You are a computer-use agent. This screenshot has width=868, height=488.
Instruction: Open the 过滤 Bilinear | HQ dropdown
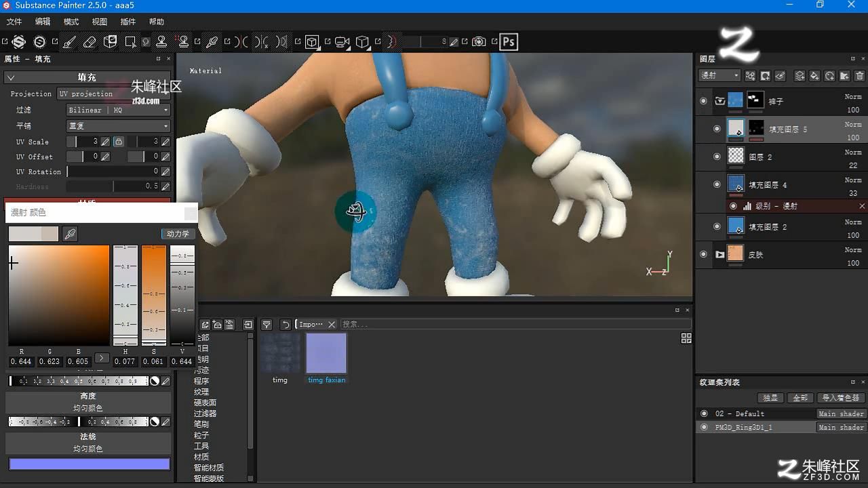coord(118,110)
